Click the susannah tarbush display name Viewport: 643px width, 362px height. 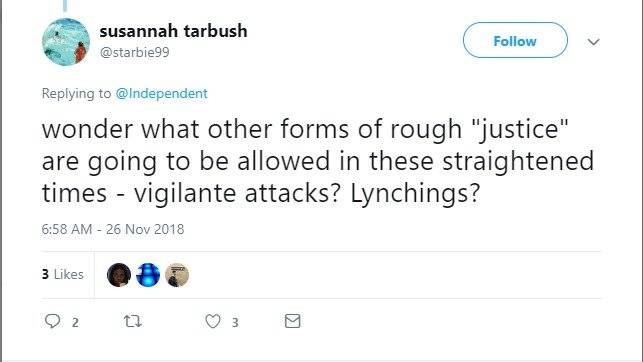click(x=173, y=31)
